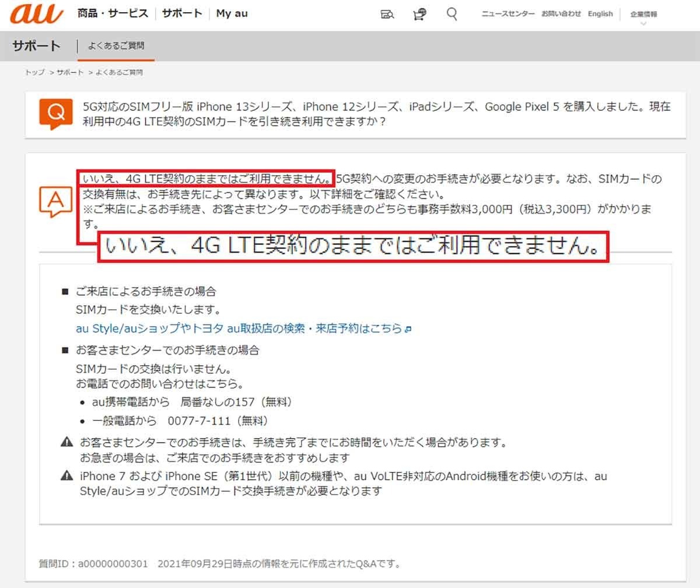Click external link icon after shop search link

408,329
